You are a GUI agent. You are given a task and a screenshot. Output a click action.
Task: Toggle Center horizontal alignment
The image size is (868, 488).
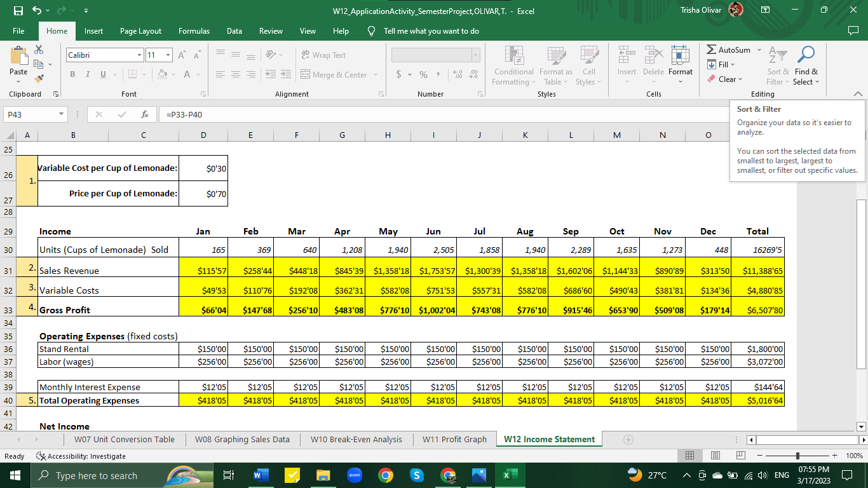click(235, 74)
